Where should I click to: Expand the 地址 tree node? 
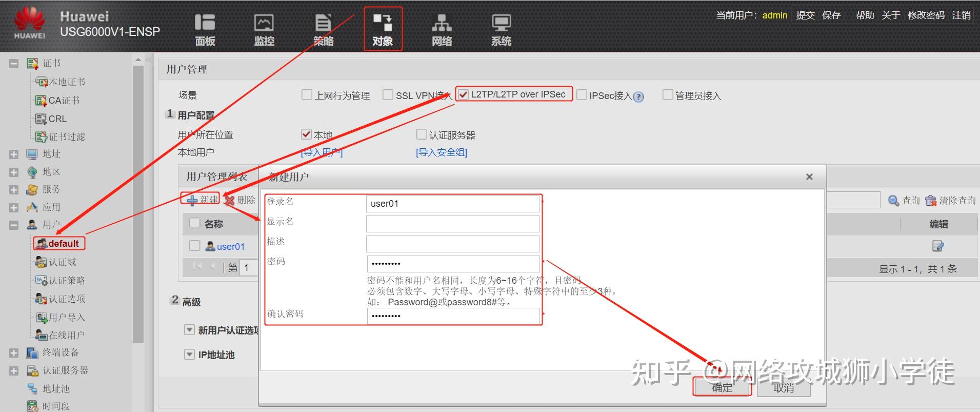(14, 154)
